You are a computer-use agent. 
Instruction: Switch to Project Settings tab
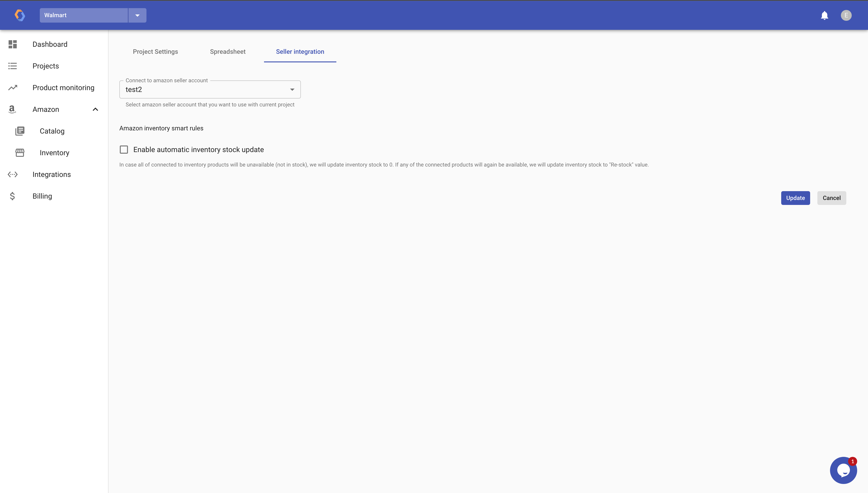[155, 52]
